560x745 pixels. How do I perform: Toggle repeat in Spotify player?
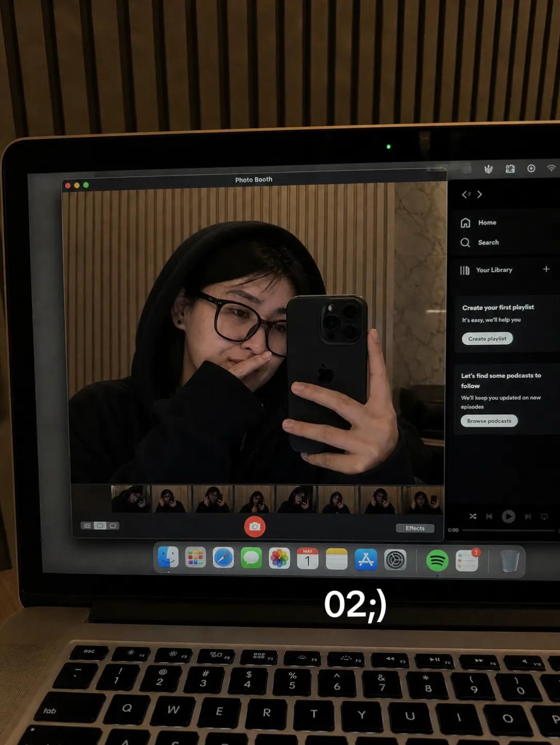(x=545, y=517)
